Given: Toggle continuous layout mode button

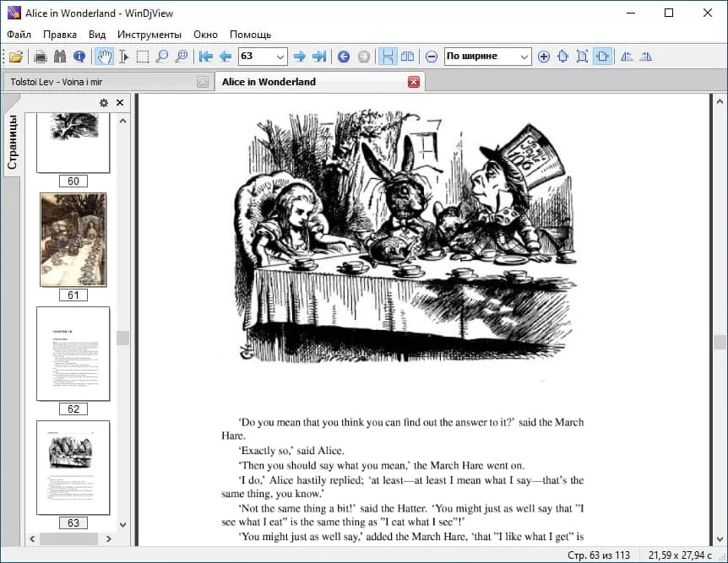Looking at the screenshot, I should point(388,57).
